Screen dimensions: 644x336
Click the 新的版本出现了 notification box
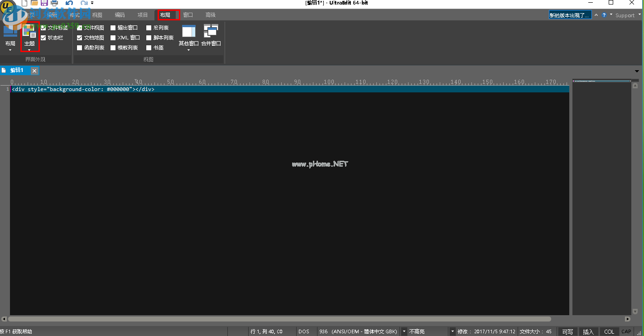coord(570,15)
